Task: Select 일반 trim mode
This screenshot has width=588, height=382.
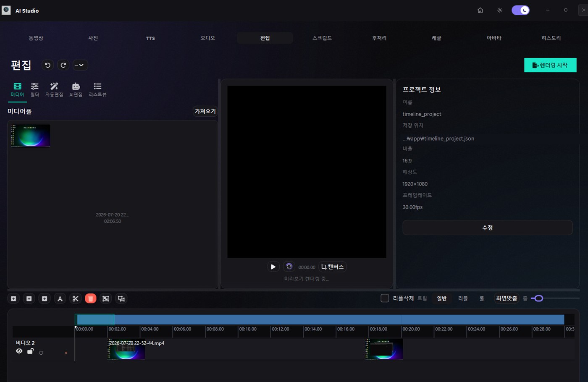Action: tap(442, 298)
